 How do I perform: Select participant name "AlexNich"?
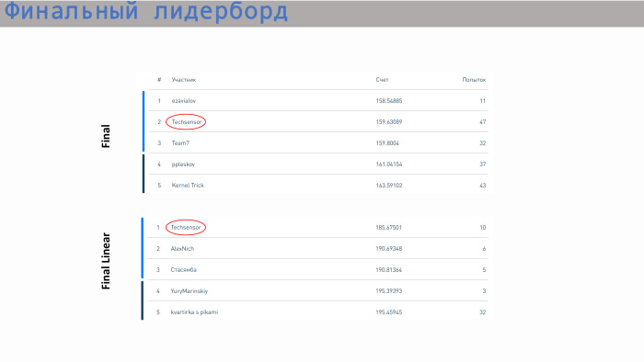182,249
